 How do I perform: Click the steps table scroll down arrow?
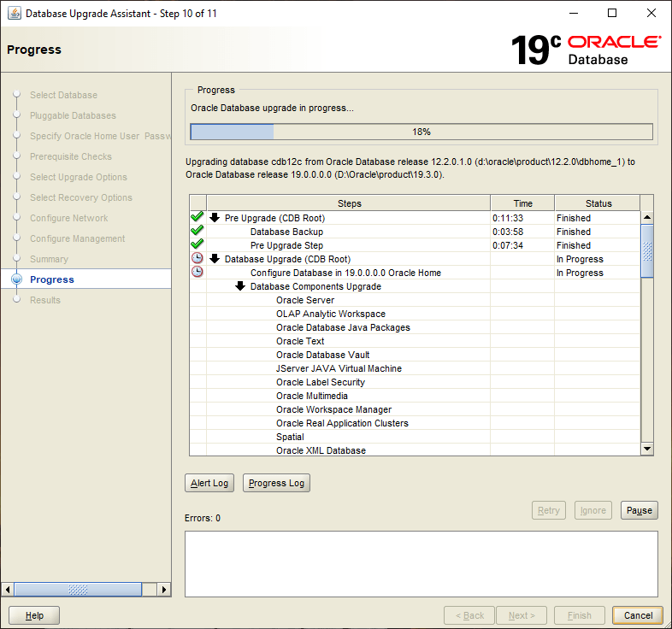[647, 449]
